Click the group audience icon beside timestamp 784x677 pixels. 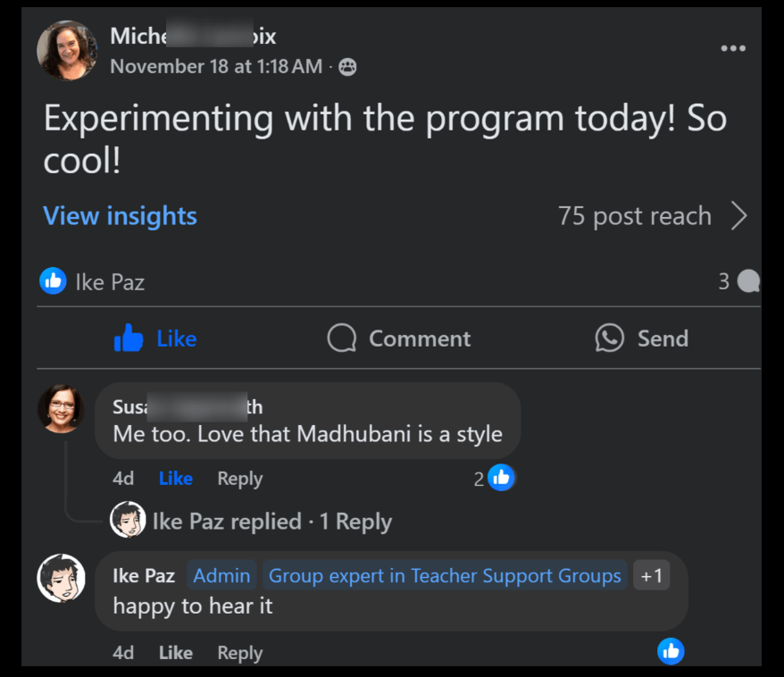347,67
